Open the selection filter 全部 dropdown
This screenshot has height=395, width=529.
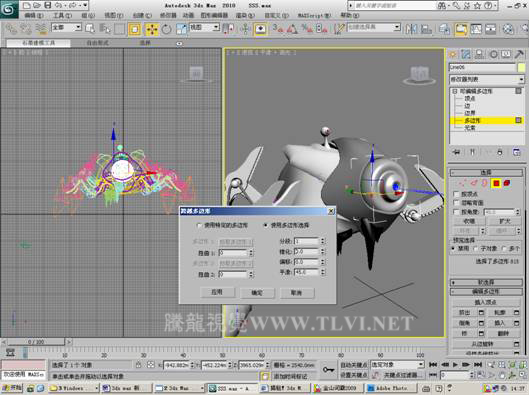click(x=66, y=27)
